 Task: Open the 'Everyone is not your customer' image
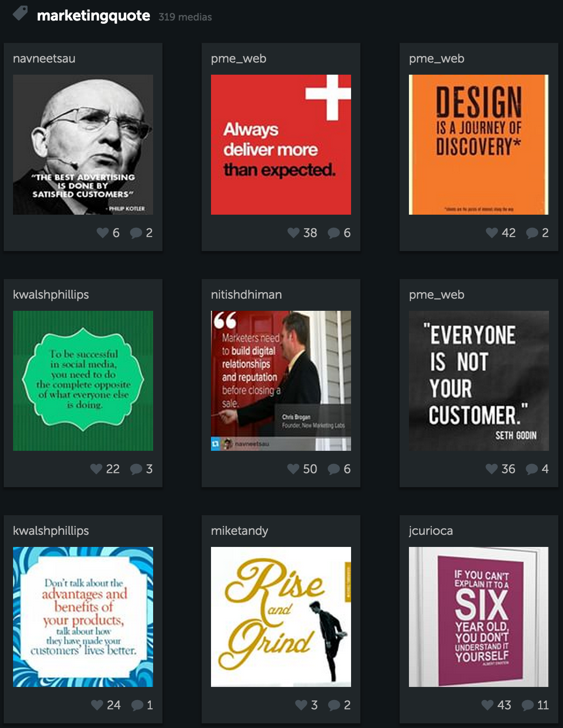coord(479,381)
